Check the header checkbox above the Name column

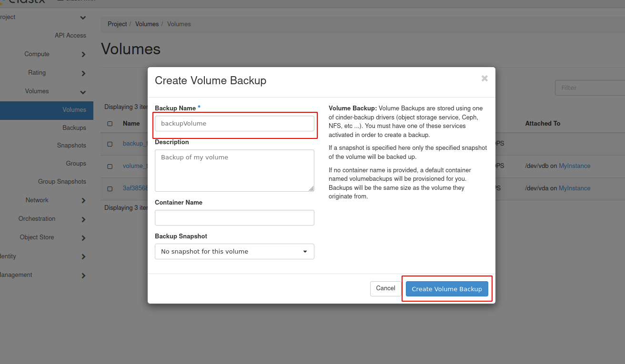coord(110,123)
